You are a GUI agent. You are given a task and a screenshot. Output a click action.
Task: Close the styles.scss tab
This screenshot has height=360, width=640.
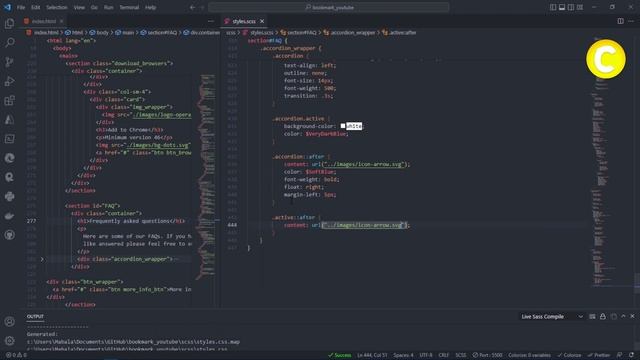point(262,21)
